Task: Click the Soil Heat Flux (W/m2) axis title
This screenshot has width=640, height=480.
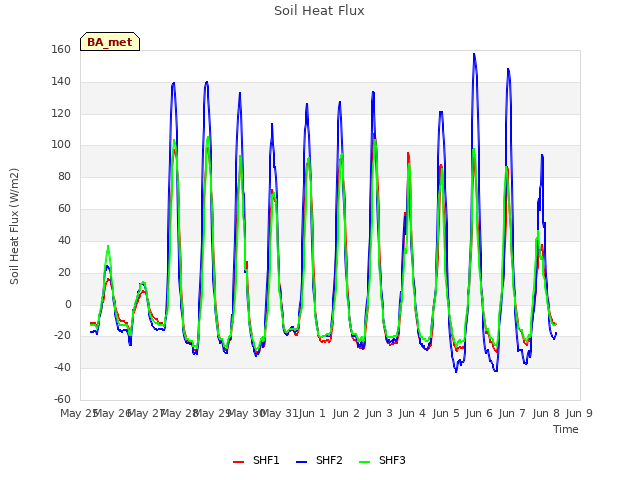Action: (x=14, y=226)
